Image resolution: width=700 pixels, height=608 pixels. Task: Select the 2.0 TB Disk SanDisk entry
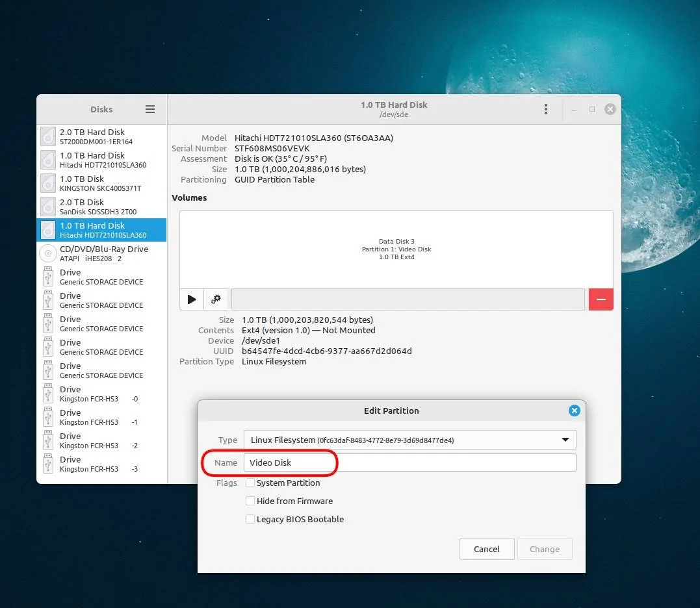click(x=101, y=207)
